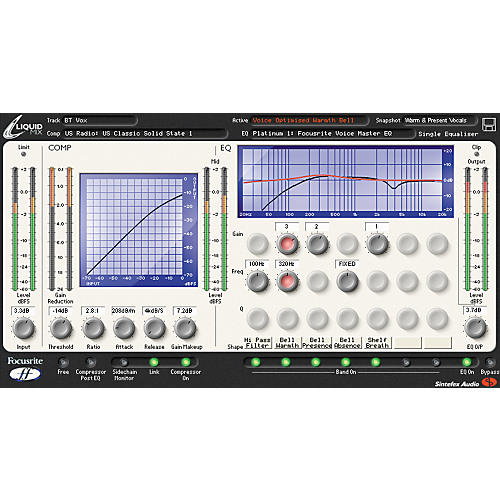The height and width of the screenshot is (500, 500).
Task: Click the red 320Hz frequency knob
Action: point(287,281)
